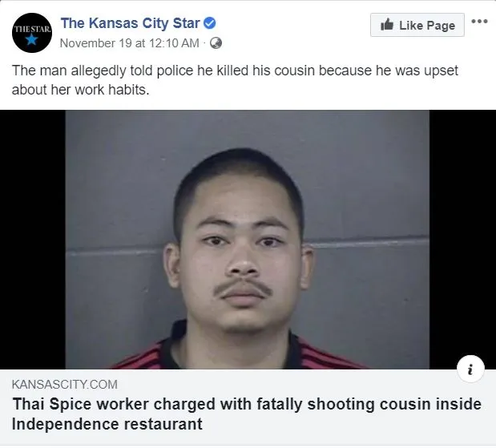Click the thumbs-up icon in Like Page
The width and height of the screenshot is (496, 448).
387,25
